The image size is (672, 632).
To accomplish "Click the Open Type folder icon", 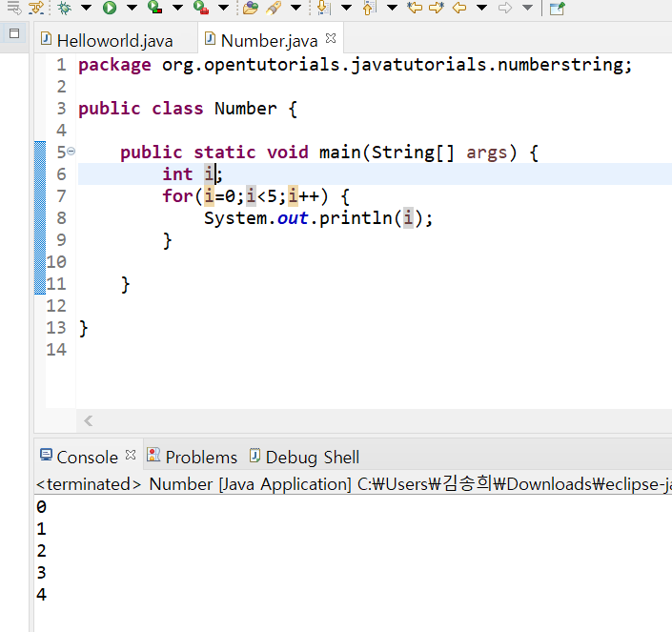I will (251, 8).
